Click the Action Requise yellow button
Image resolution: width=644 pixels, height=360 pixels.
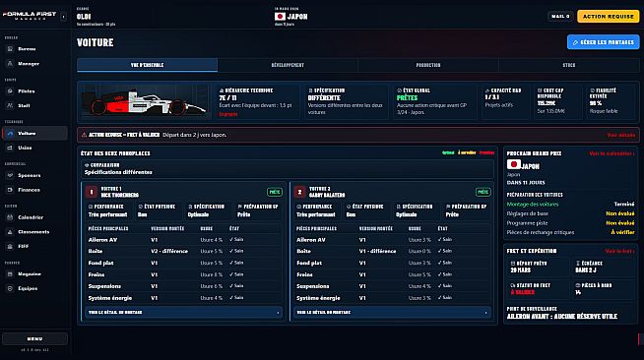pyautogui.click(x=609, y=17)
